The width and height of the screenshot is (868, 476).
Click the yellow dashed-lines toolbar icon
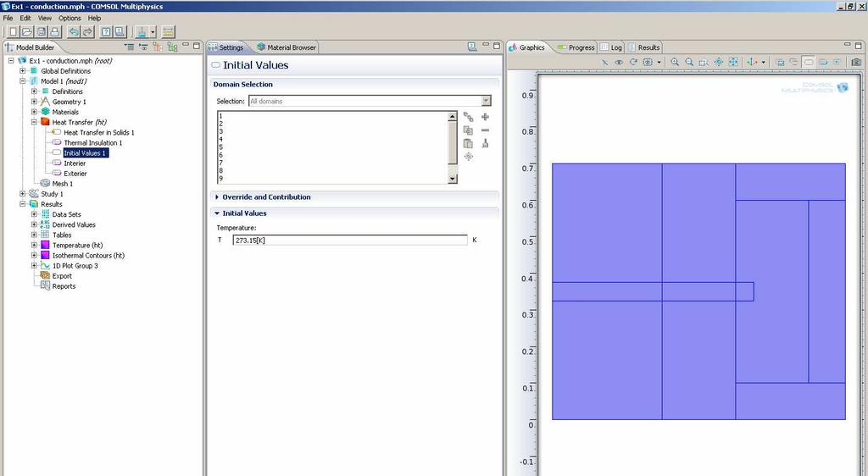tap(169, 32)
